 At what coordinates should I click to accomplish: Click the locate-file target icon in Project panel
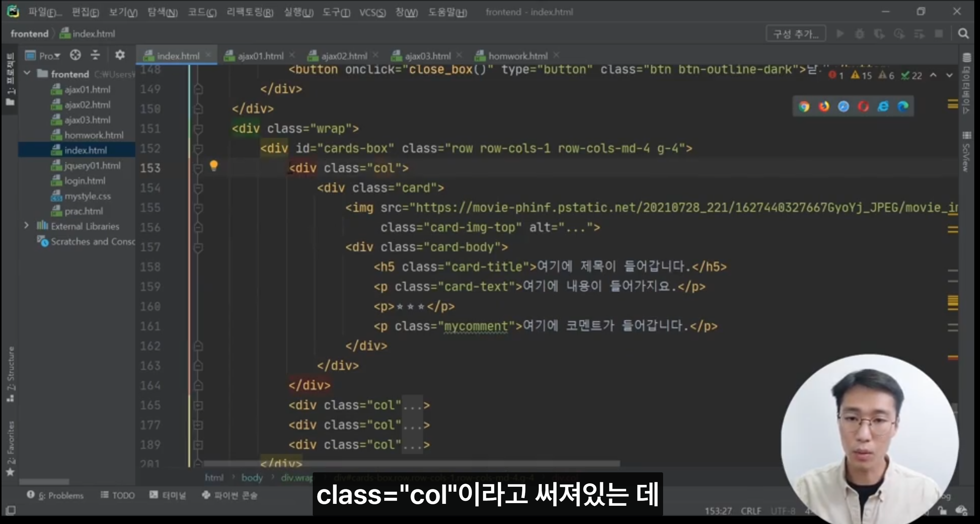75,55
